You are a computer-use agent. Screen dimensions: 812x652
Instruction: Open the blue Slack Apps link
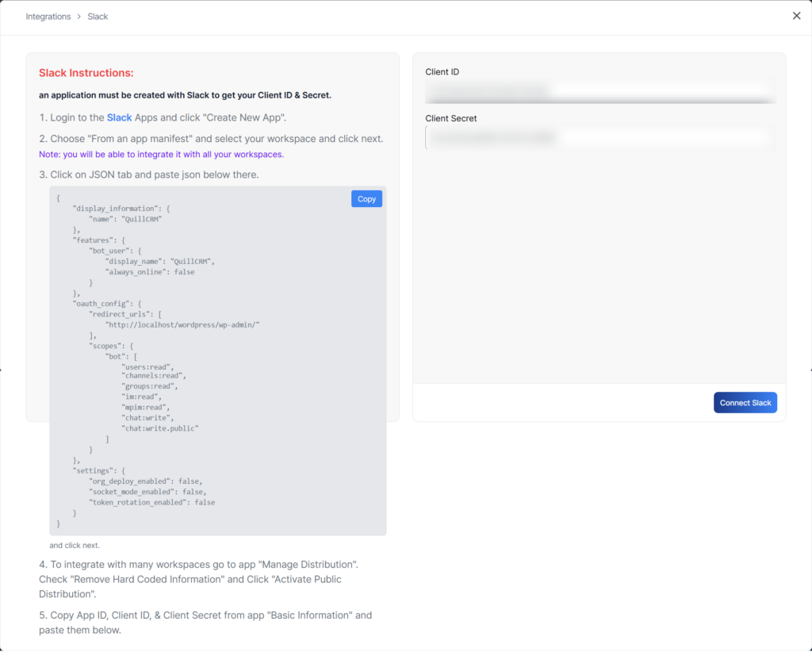point(119,117)
